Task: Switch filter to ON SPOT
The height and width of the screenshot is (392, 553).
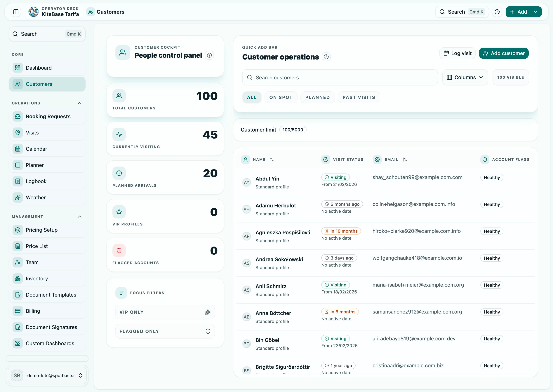Action: pos(281,97)
